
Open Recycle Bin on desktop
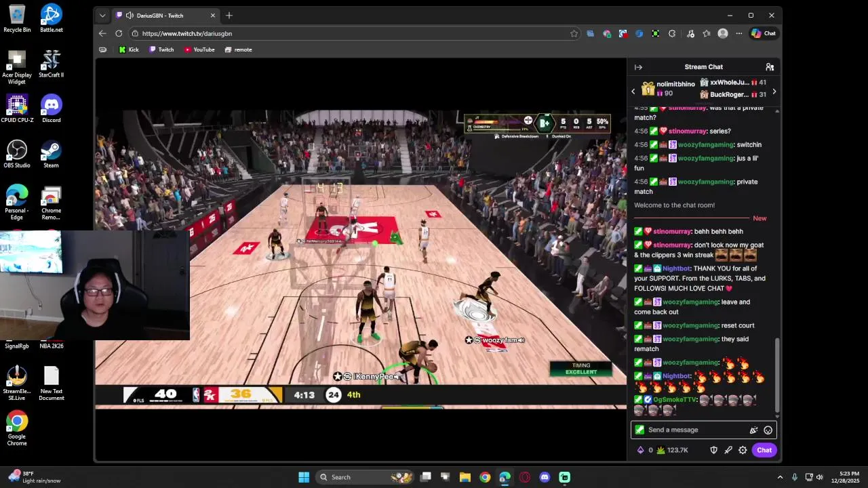tap(17, 18)
